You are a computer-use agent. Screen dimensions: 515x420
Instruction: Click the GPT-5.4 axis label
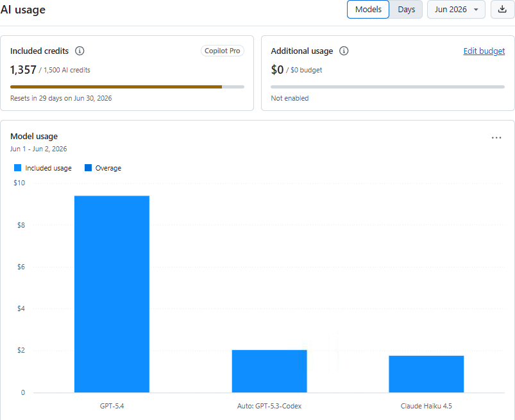pos(112,406)
